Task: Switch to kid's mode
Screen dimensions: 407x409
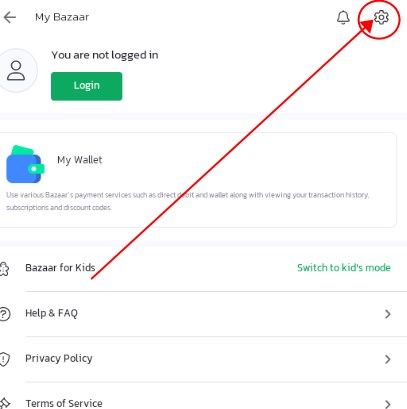Action: tap(344, 268)
